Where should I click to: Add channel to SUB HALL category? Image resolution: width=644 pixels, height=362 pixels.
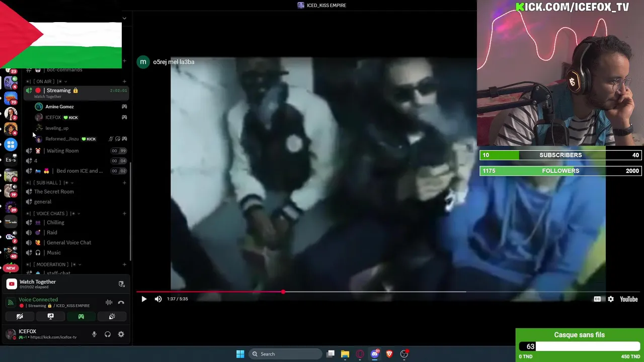(x=124, y=183)
